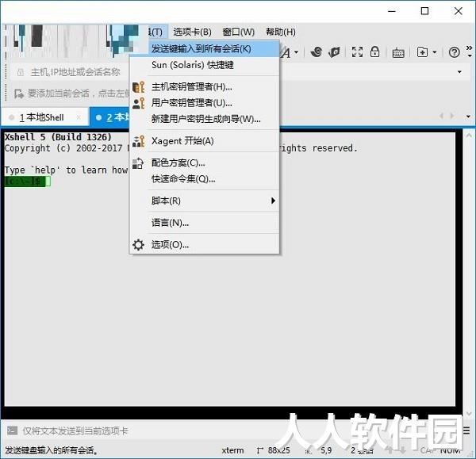Open 选项(O) options entry

click(x=205, y=244)
